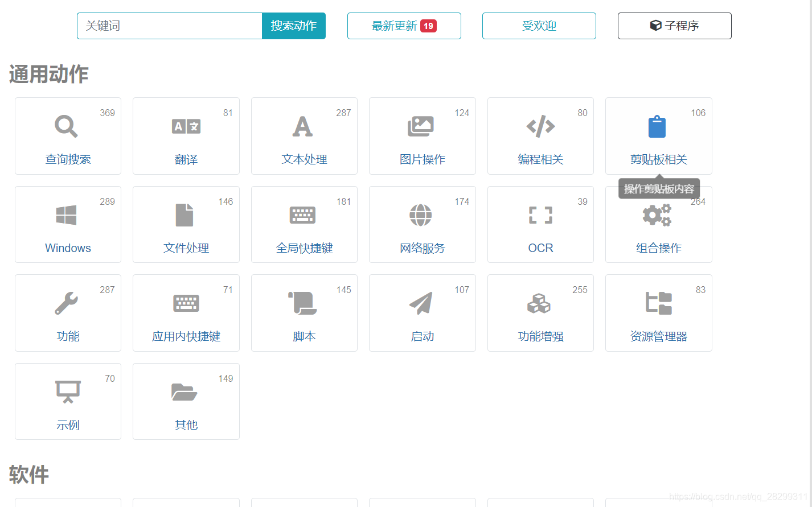The width and height of the screenshot is (812, 507).
Task: Open the 功能 category label
Action: coord(68,336)
